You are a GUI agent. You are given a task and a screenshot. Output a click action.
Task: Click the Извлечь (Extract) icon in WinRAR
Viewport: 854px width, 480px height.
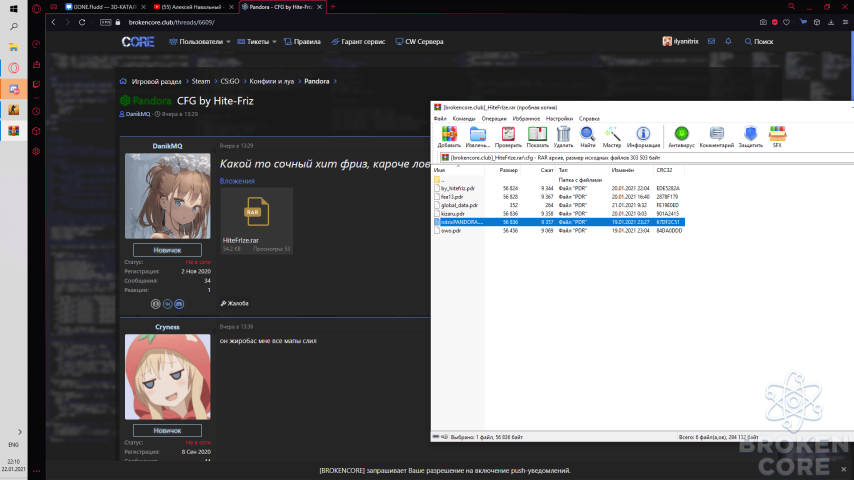478,137
